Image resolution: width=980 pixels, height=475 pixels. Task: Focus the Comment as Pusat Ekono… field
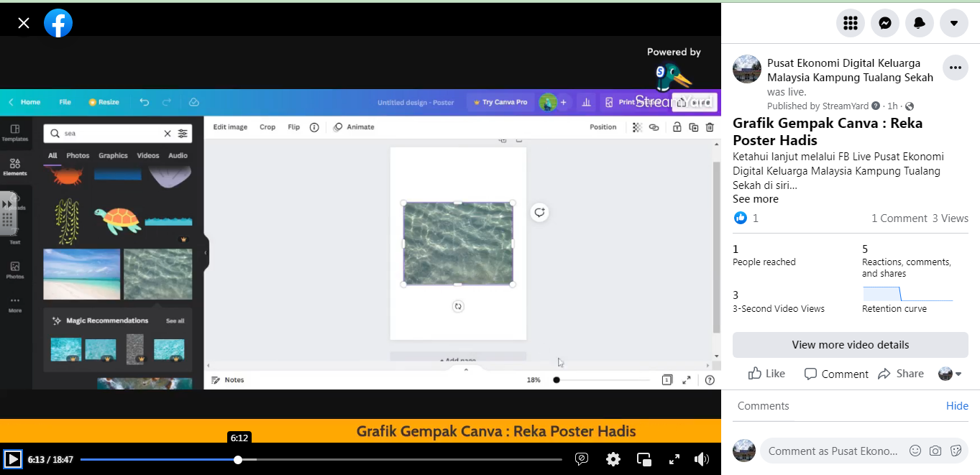pos(833,451)
